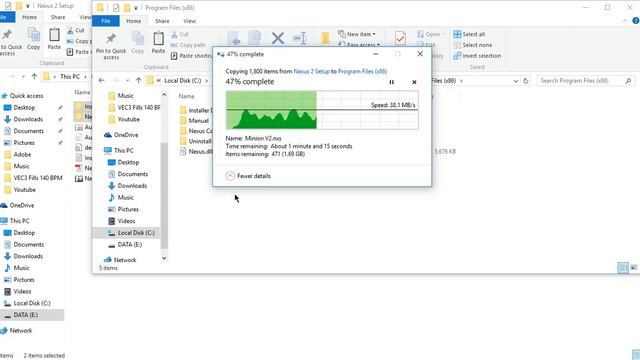Click the Properties checkmark icon in ribbon

pos(400,38)
